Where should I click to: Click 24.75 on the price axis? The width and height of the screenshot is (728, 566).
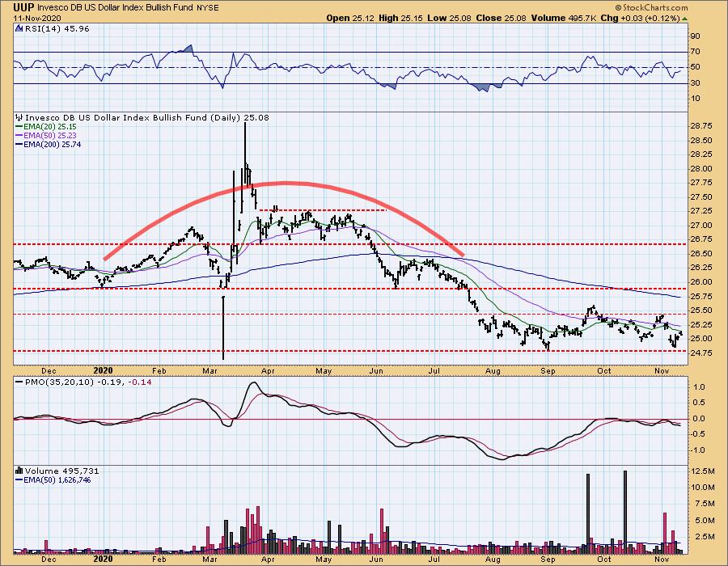coord(701,353)
